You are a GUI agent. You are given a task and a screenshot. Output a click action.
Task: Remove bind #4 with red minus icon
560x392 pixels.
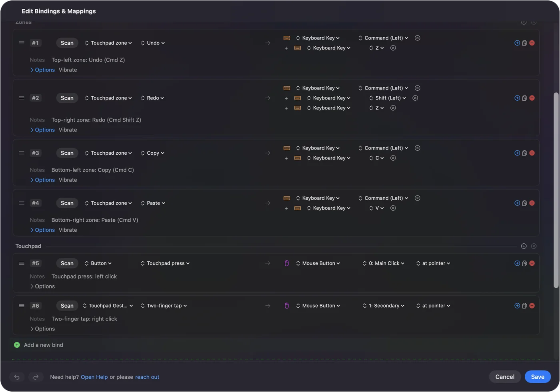[x=532, y=203]
